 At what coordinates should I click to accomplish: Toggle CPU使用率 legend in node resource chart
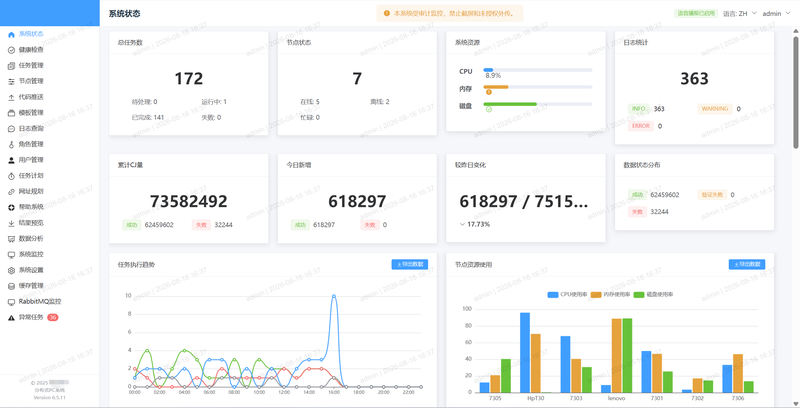[x=566, y=295]
